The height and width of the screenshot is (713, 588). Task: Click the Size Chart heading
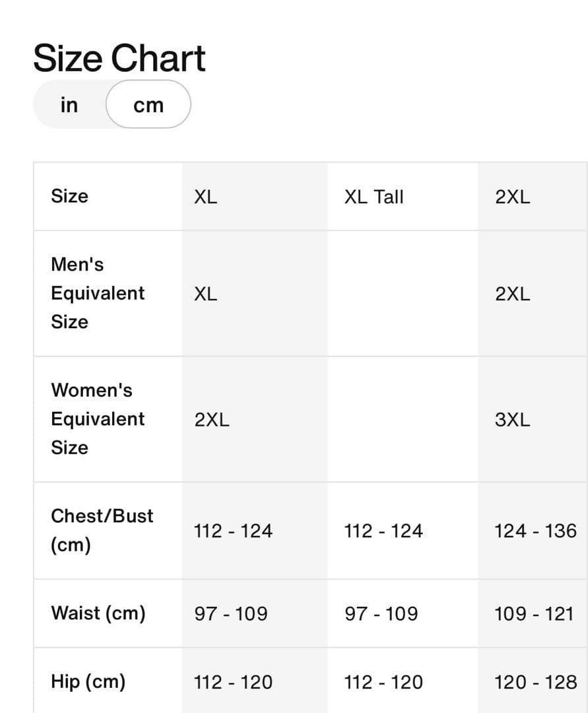[x=119, y=58]
